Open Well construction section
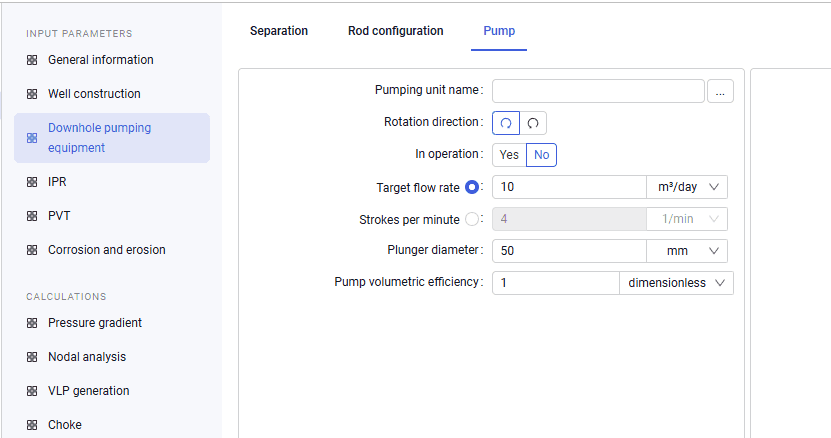This screenshot has height=438, width=831. (94, 94)
